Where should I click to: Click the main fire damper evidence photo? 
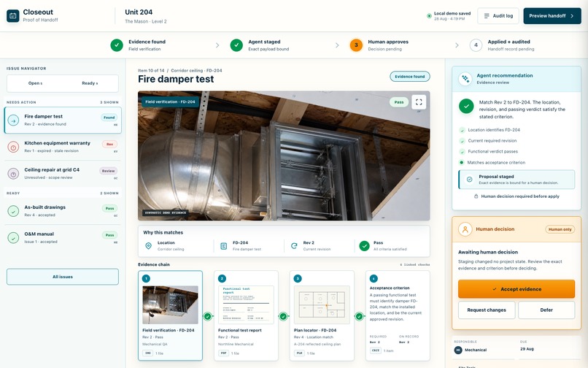pyautogui.click(x=284, y=156)
